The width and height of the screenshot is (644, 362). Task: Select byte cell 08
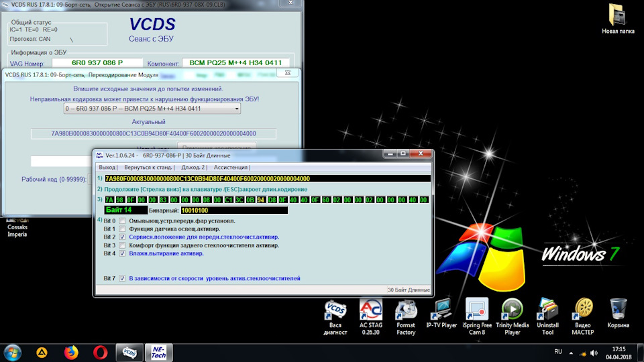[207, 200]
